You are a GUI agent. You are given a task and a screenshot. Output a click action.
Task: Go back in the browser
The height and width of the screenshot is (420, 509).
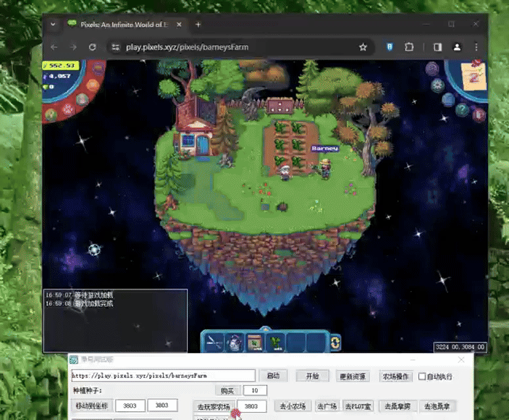click(54, 47)
